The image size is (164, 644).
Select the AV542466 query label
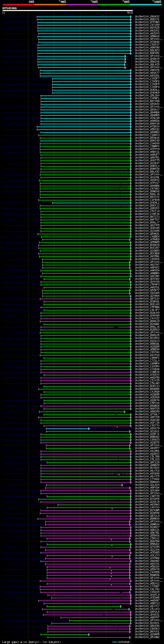10,8
